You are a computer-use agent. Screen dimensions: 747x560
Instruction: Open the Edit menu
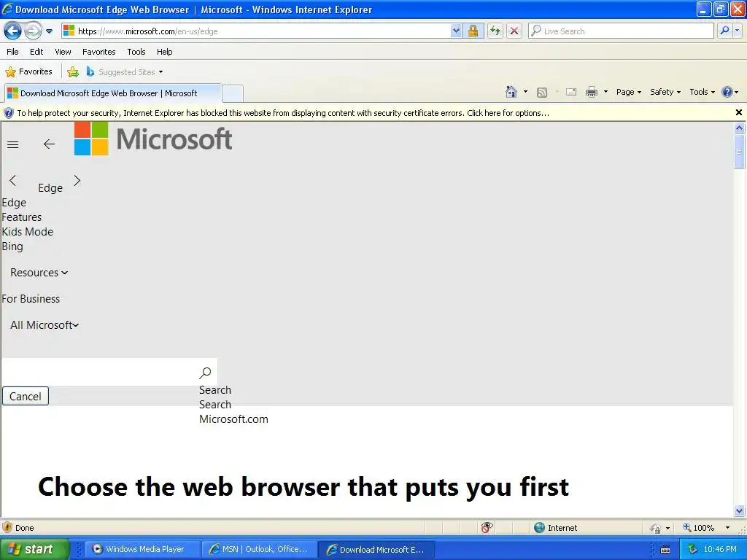pyautogui.click(x=36, y=52)
